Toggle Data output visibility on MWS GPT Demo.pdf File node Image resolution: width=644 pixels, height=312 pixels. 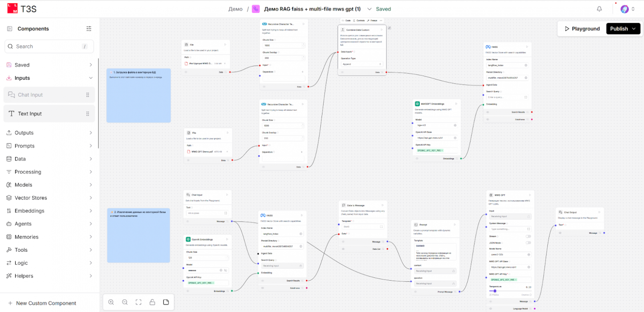188,160
